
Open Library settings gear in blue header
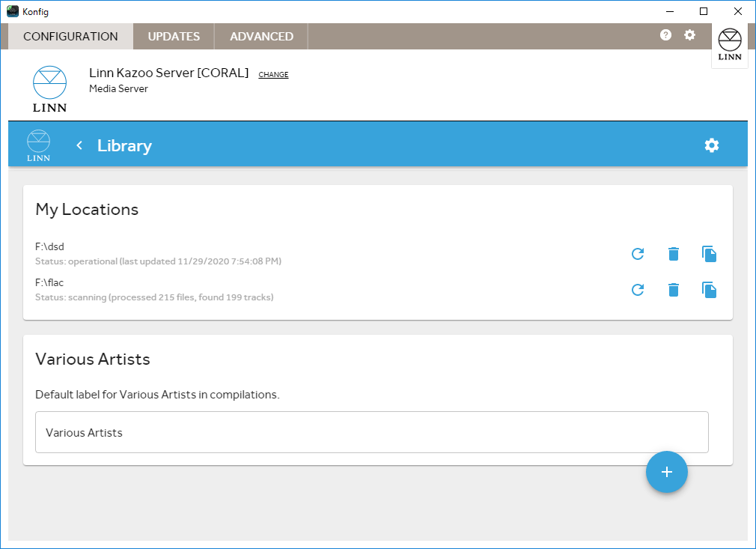pyautogui.click(x=712, y=145)
